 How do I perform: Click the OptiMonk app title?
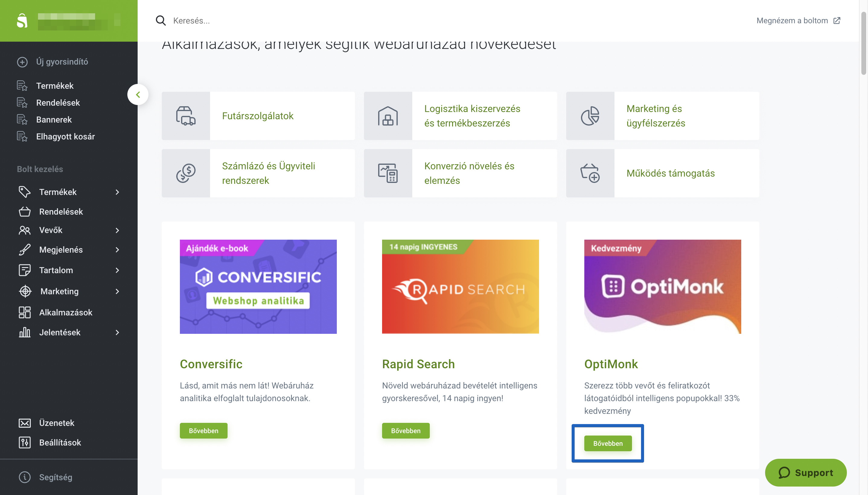[611, 364]
